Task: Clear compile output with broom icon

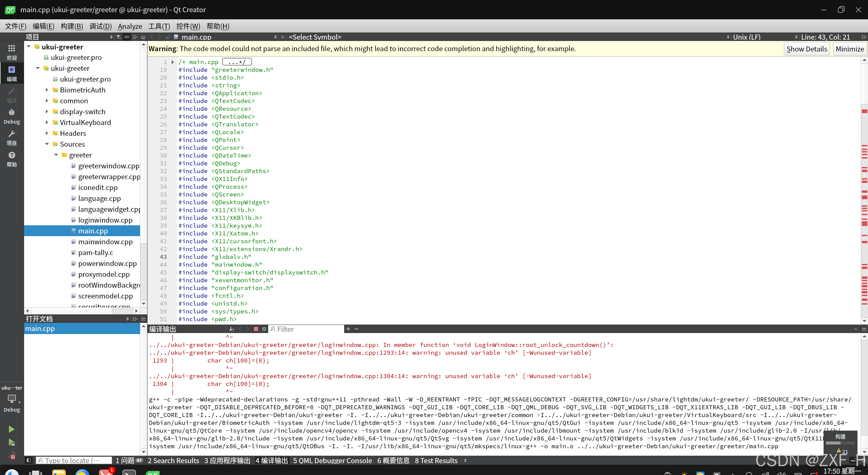Action: pos(232,329)
